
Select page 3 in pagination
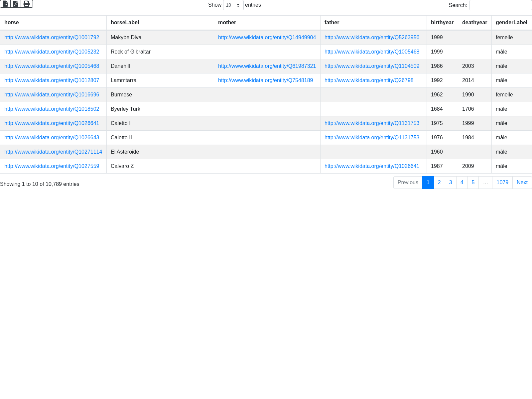451,183
